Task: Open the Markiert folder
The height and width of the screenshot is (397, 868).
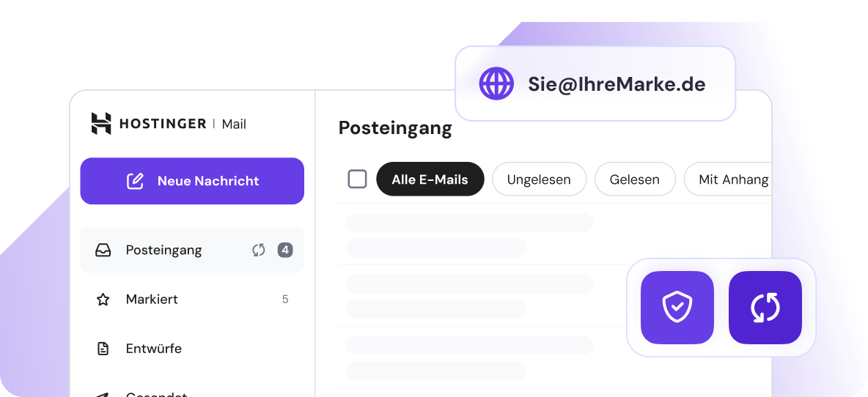Action: coord(152,300)
